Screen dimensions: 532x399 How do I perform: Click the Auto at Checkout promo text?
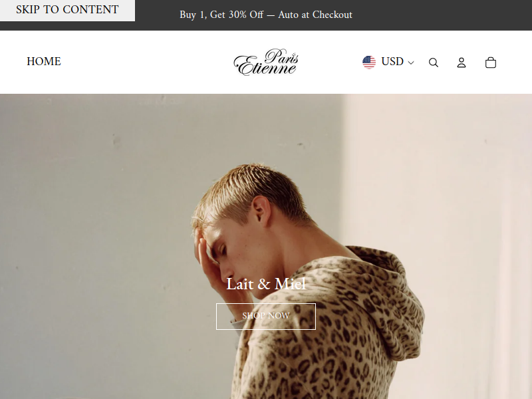pos(315,15)
